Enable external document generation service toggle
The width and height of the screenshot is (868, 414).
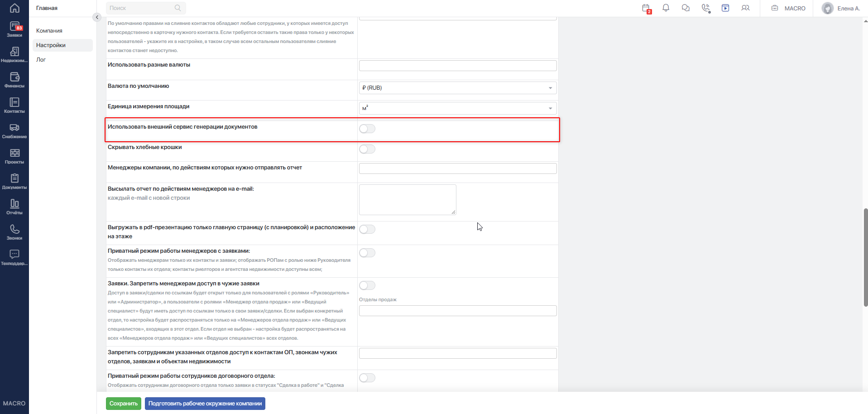[x=367, y=129]
